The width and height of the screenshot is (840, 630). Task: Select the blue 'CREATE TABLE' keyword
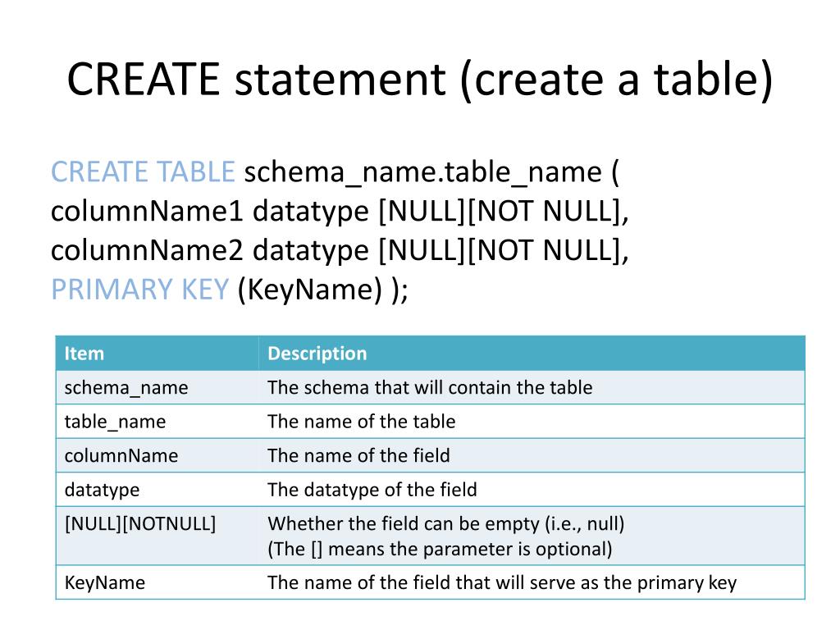click(143, 172)
